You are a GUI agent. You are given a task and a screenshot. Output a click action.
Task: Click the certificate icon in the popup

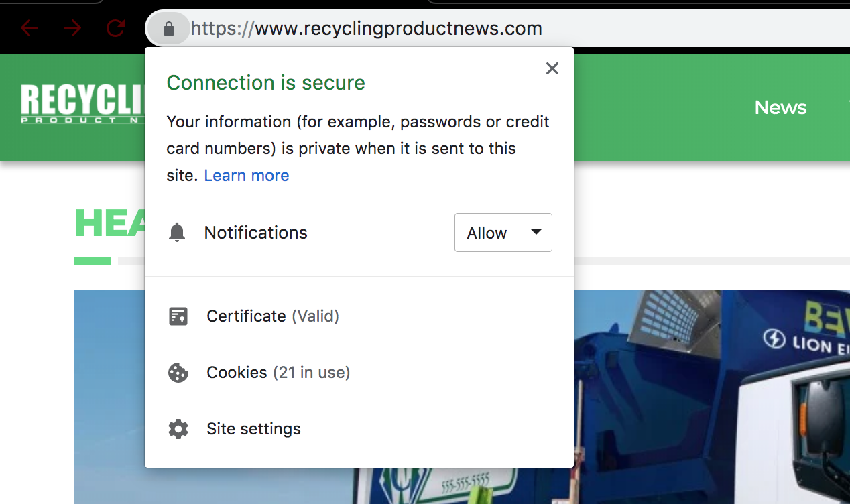178,316
